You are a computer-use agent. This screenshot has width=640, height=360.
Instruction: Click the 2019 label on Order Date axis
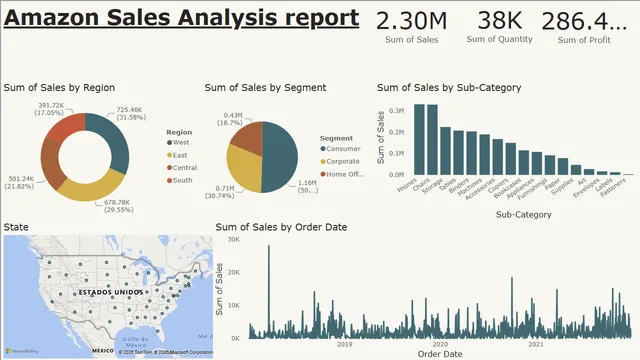coord(344,344)
